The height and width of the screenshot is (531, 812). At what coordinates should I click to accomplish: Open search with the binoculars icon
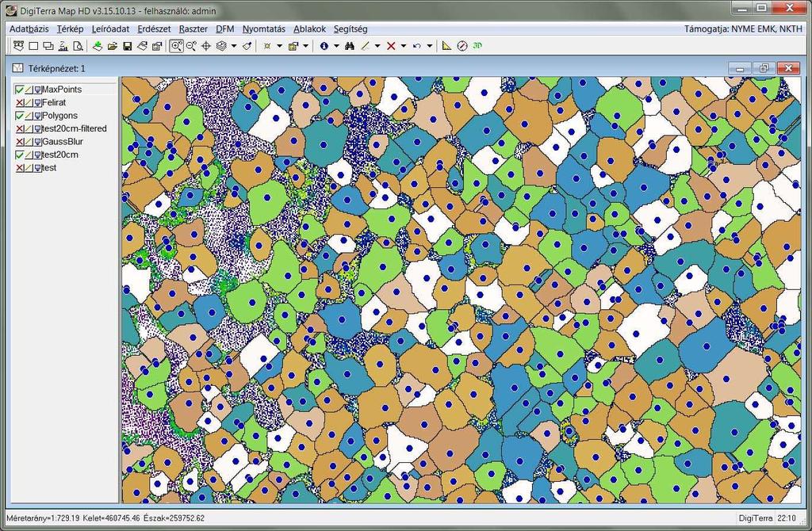click(350, 46)
